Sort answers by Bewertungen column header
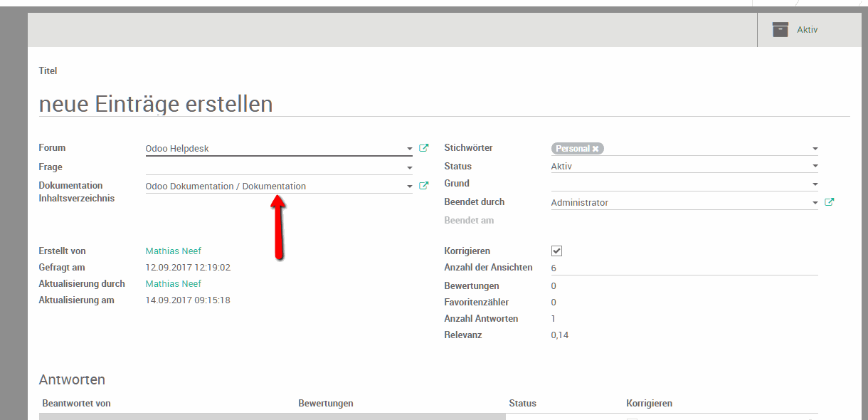This screenshot has width=868, height=420. 326,404
